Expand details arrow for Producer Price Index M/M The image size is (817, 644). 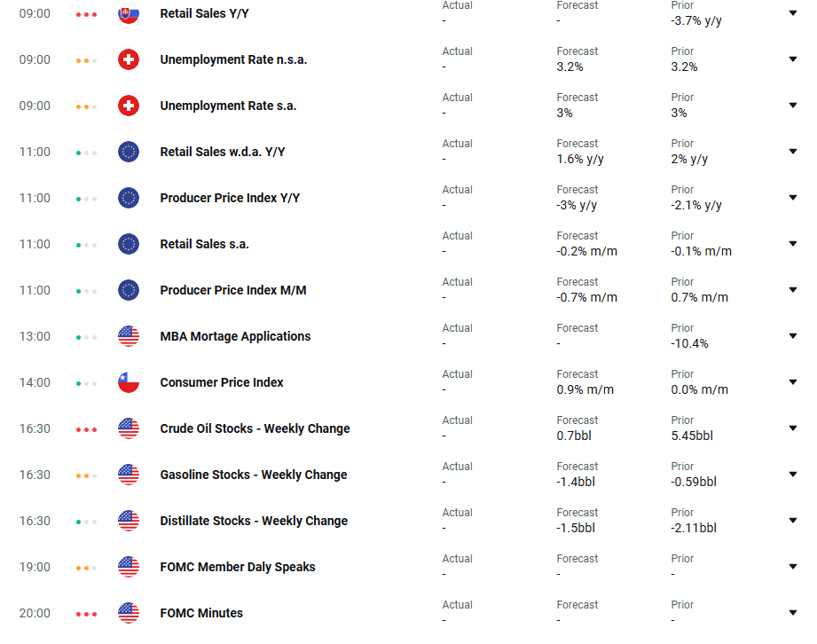(792, 290)
